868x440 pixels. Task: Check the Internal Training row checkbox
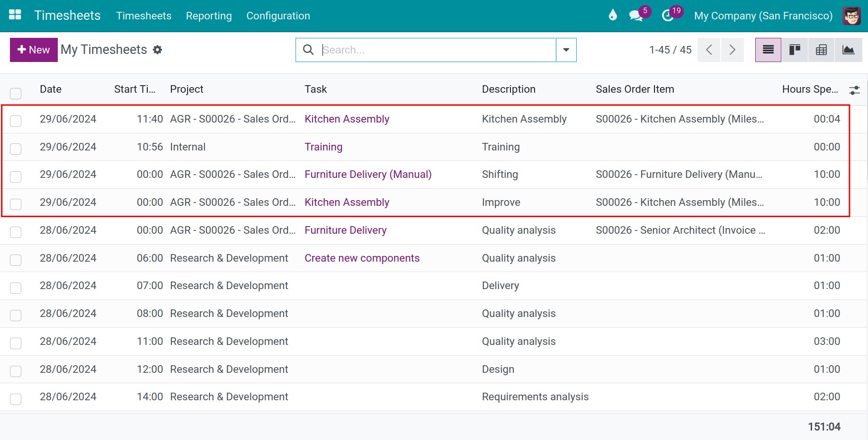click(x=16, y=149)
